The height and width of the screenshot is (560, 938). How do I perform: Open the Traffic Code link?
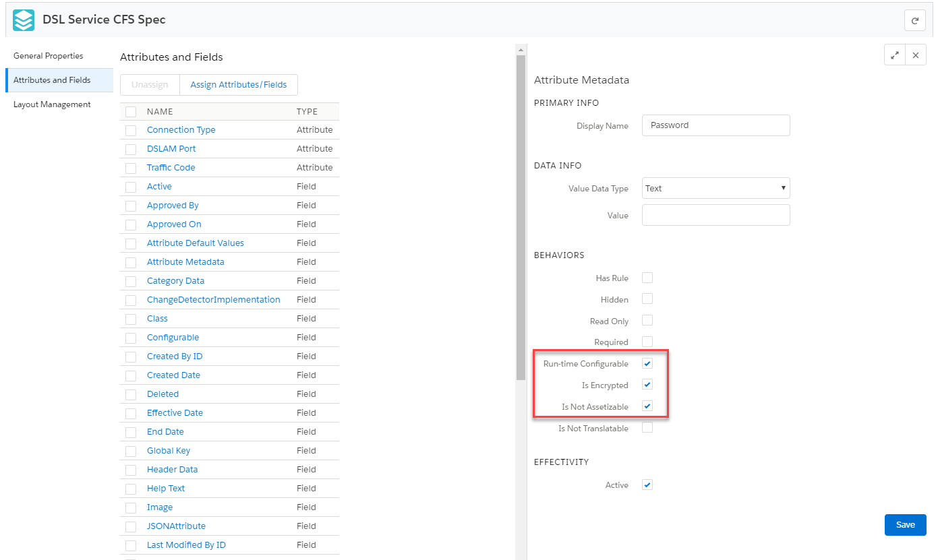(x=171, y=167)
